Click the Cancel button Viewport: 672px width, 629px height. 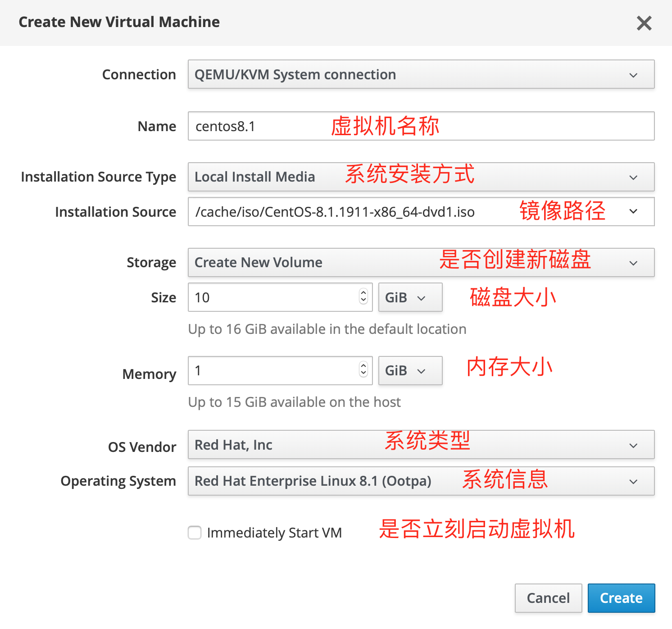tap(548, 598)
